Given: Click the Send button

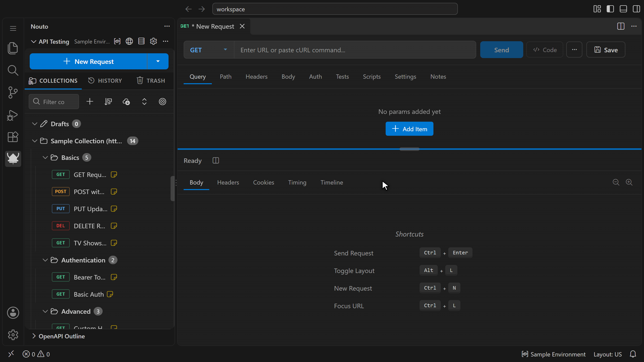Looking at the screenshot, I should (501, 50).
